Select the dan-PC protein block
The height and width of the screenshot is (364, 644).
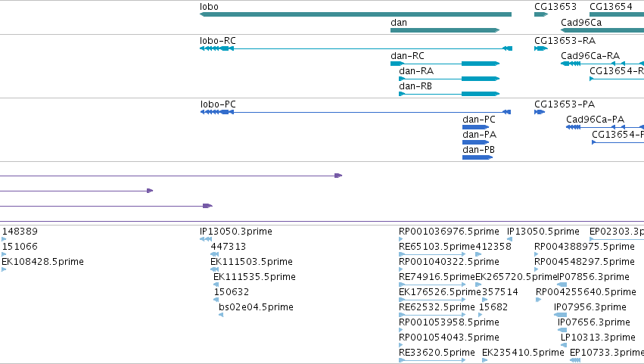[x=475, y=127]
